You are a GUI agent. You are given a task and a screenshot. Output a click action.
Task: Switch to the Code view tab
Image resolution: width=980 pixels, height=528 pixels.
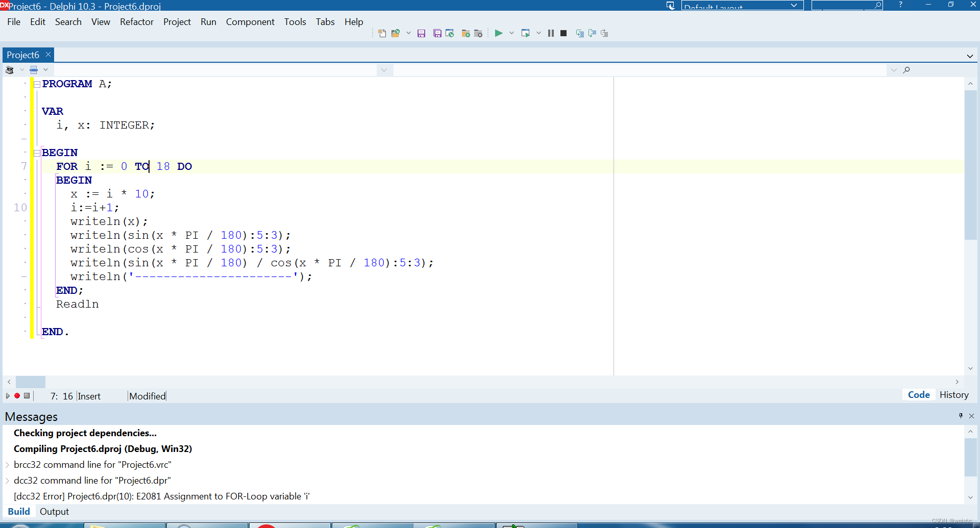click(x=919, y=395)
